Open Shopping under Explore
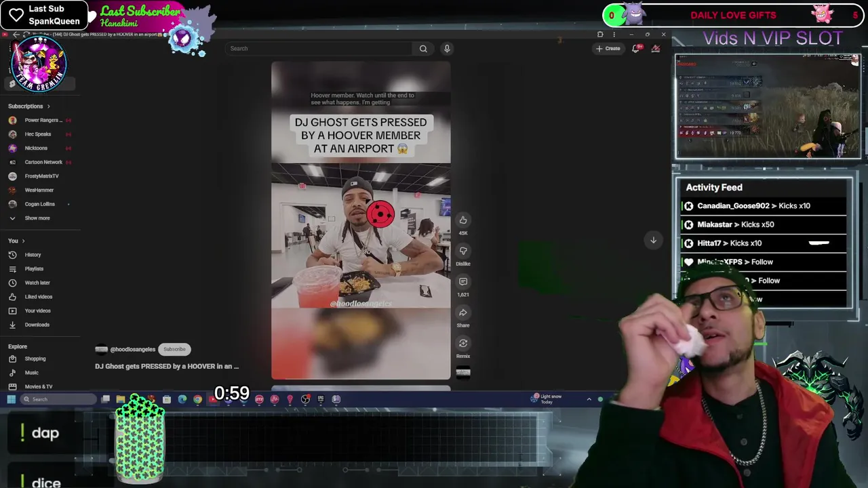The width and height of the screenshot is (868, 488). 28,359
